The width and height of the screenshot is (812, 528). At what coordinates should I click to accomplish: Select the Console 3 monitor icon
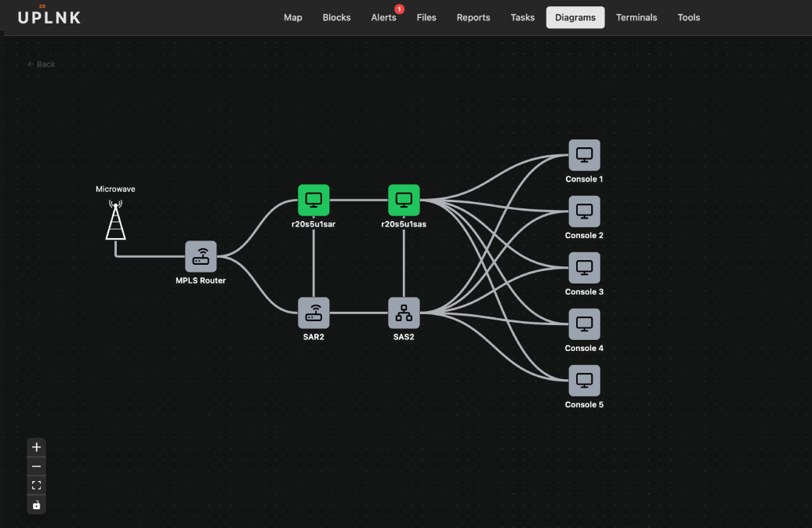(584, 268)
